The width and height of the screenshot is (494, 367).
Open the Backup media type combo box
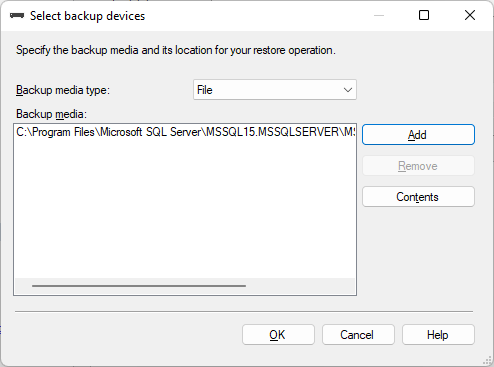point(275,90)
